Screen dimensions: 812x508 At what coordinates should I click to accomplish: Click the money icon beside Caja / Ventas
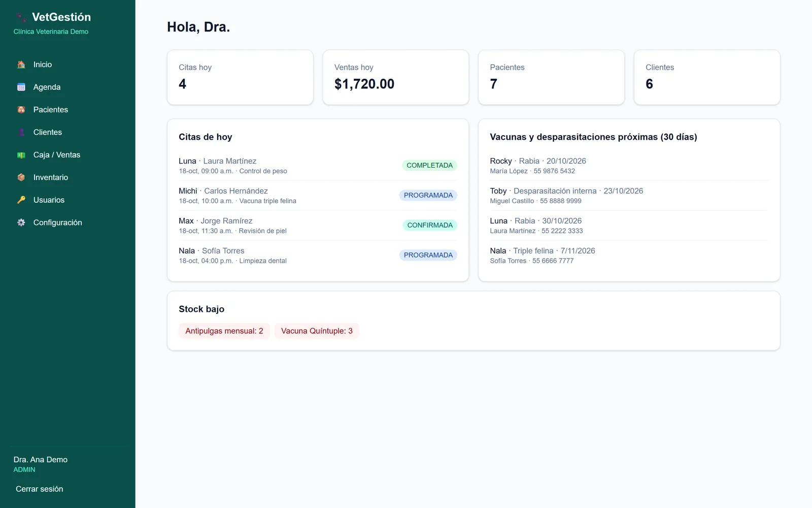pyautogui.click(x=21, y=155)
